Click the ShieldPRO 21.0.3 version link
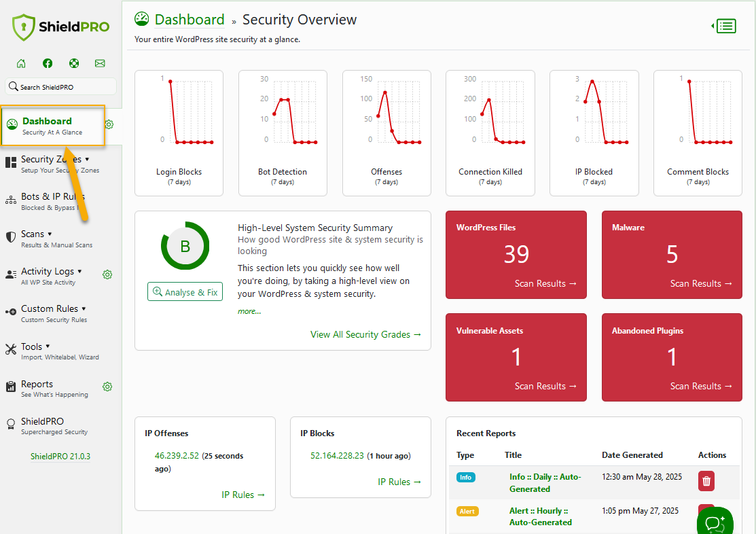This screenshot has height=534, width=756. coord(60,457)
